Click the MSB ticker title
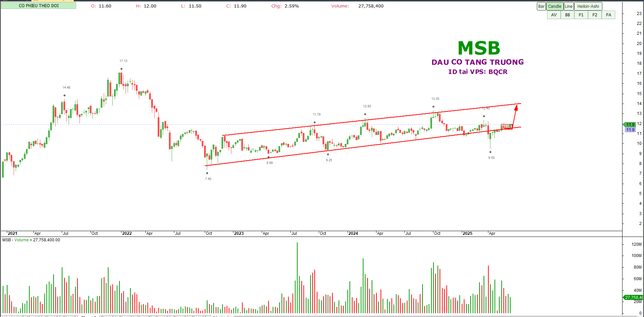 479,48
